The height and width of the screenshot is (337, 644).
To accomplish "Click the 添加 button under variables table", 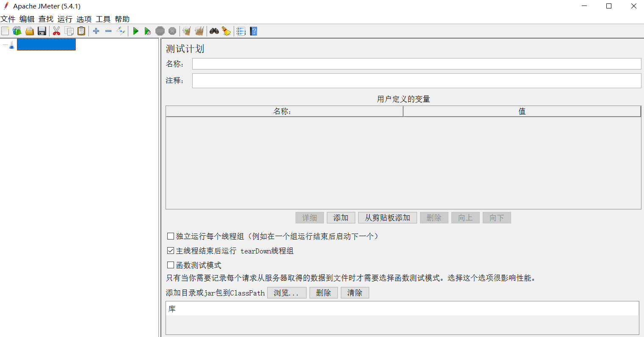I will 341,218.
